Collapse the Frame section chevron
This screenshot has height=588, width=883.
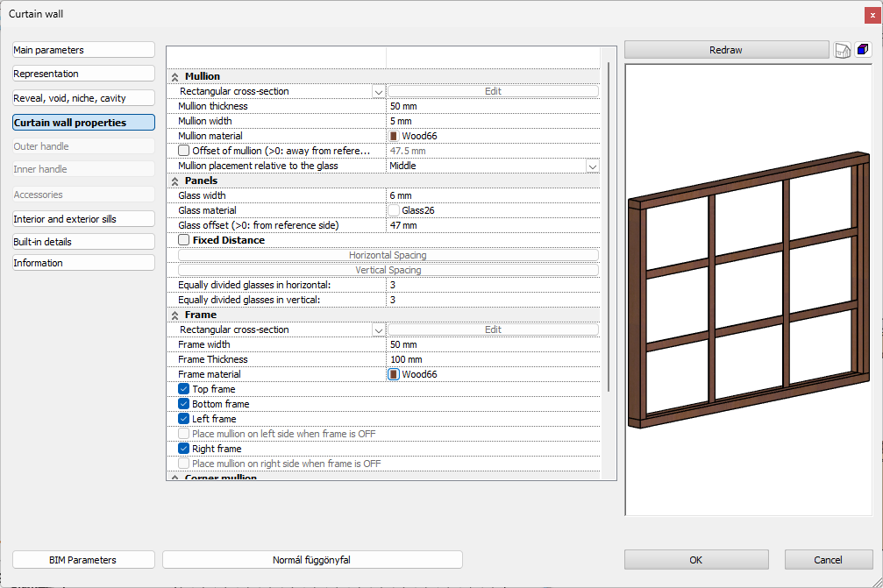174,315
